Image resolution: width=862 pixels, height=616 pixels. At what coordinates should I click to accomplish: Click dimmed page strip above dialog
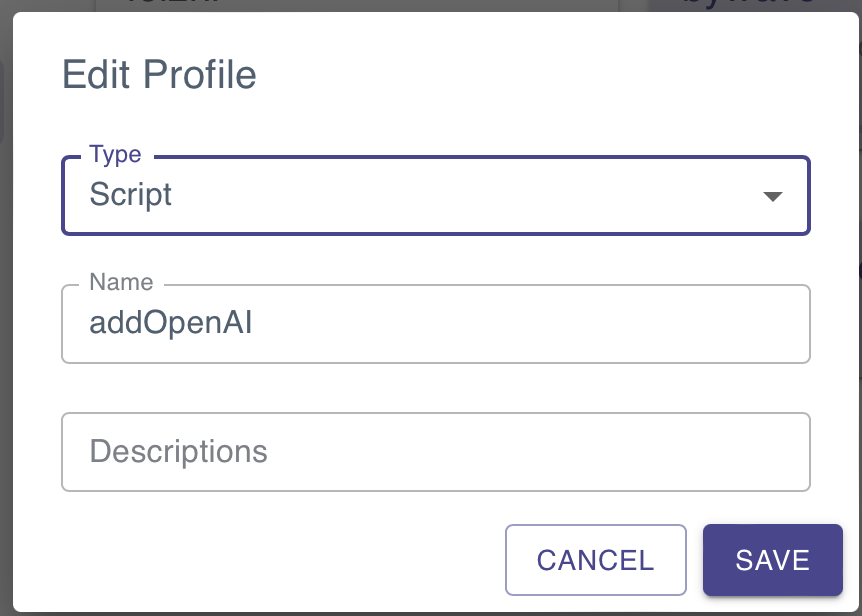point(431,5)
